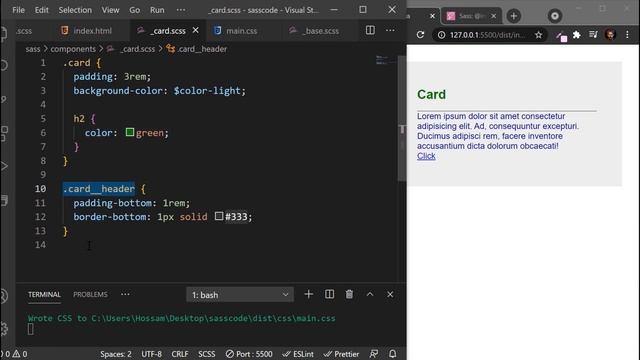Stop Live Server on Port : 5500
This screenshot has height=360, width=640.
(249, 354)
